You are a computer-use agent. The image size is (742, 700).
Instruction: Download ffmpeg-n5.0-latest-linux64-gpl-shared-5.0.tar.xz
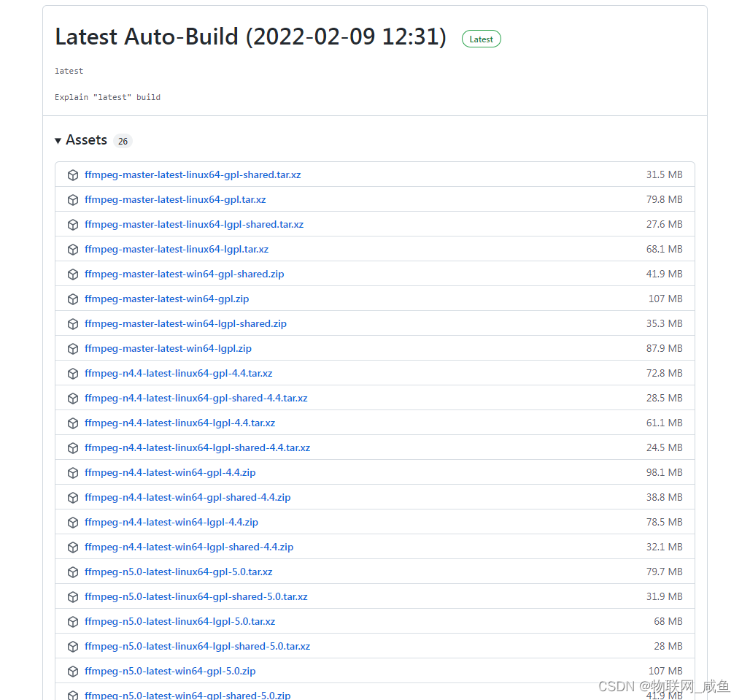click(x=196, y=596)
